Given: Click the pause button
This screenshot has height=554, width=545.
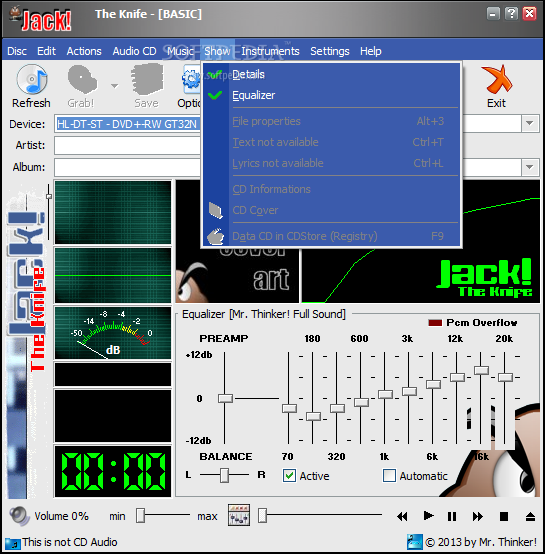Looking at the screenshot, I should (452, 517).
